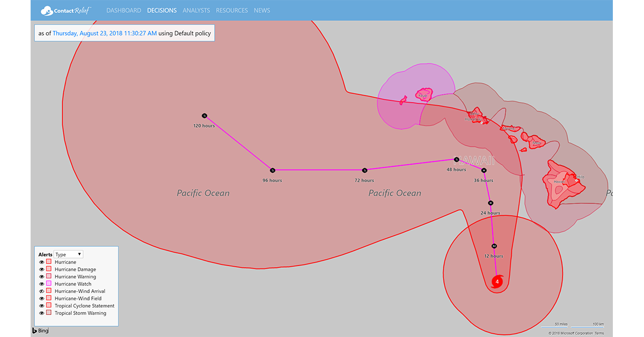644x337 pixels.
Task: Open the Decisions menu
Action: pos(162,10)
